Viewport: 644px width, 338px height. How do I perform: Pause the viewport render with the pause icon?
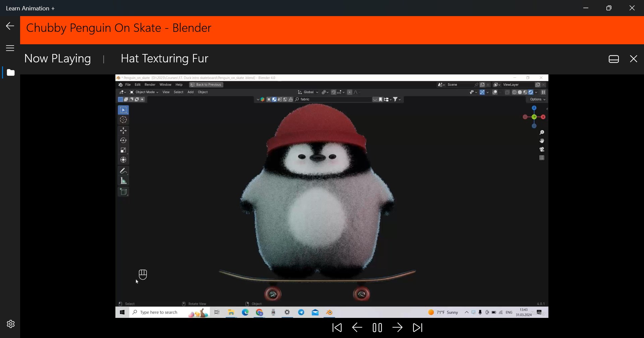click(x=543, y=92)
